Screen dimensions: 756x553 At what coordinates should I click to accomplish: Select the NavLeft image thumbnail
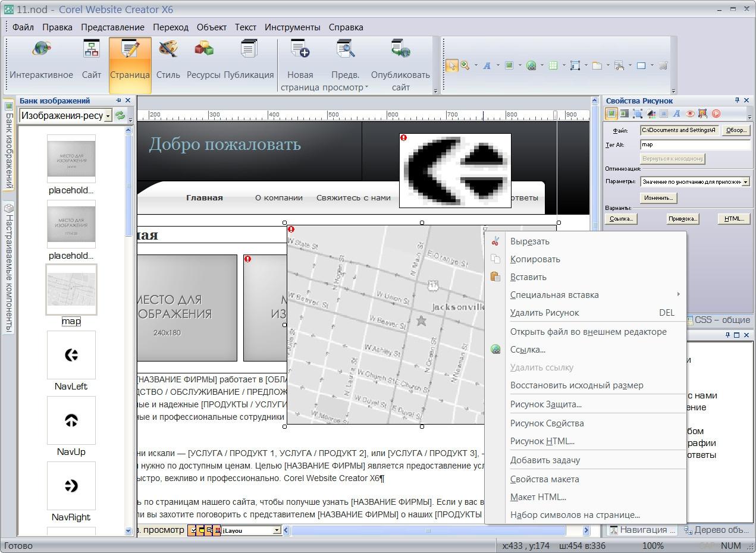[71, 355]
